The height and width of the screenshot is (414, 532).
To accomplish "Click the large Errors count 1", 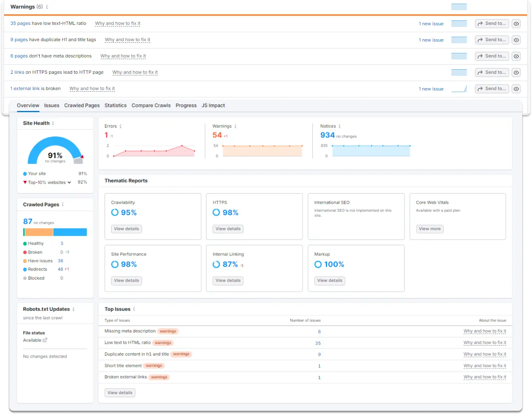I will click(x=106, y=135).
